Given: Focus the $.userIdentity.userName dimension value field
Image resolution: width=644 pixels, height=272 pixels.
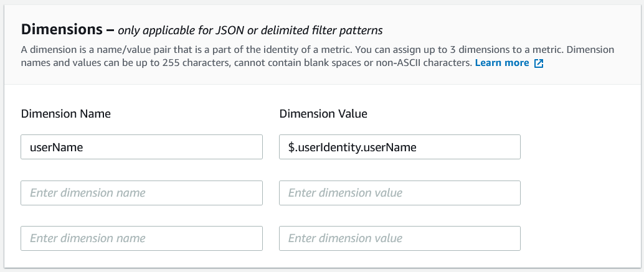Looking at the screenshot, I should (400, 147).
